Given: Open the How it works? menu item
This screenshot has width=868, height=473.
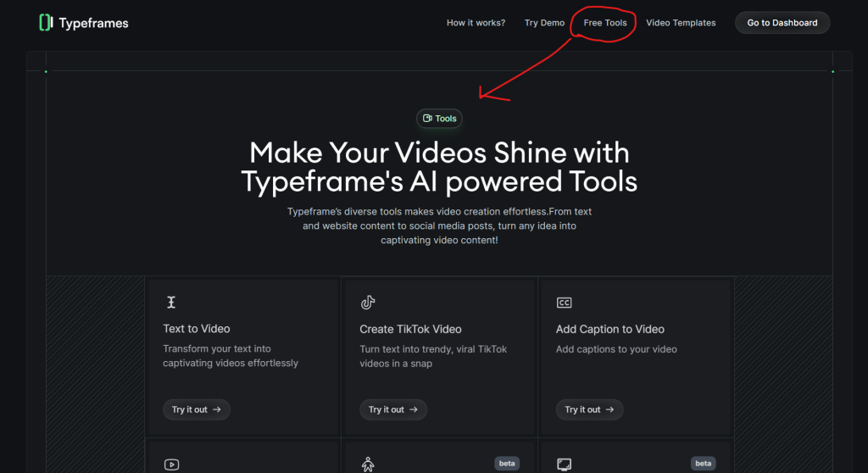Looking at the screenshot, I should tap(476, 23).
